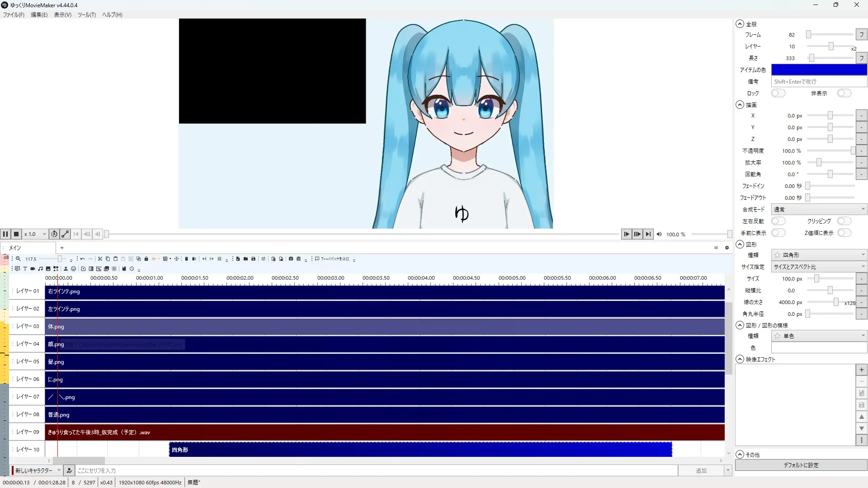
Task: Click the camera snapshot icon in toolbar
Action: (291, 259)
